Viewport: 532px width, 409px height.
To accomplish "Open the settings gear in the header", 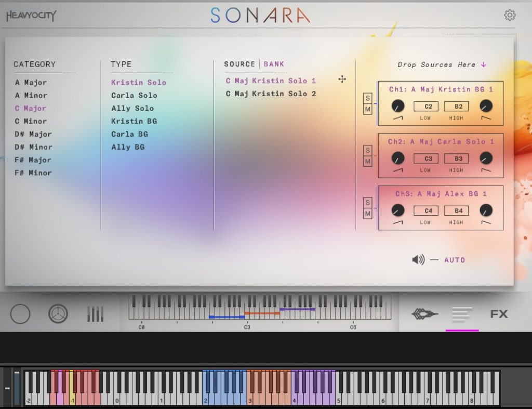I will click(x=510, y=16).
